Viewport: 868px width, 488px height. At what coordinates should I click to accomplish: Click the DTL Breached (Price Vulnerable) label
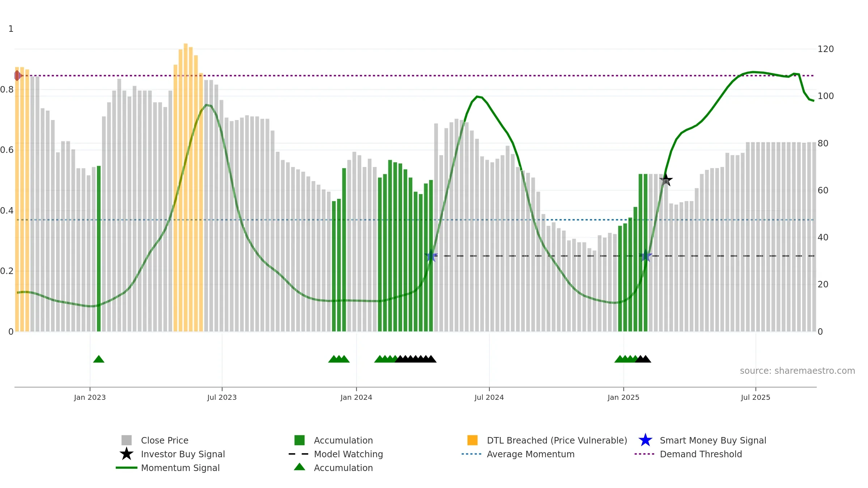pos(557,440)
